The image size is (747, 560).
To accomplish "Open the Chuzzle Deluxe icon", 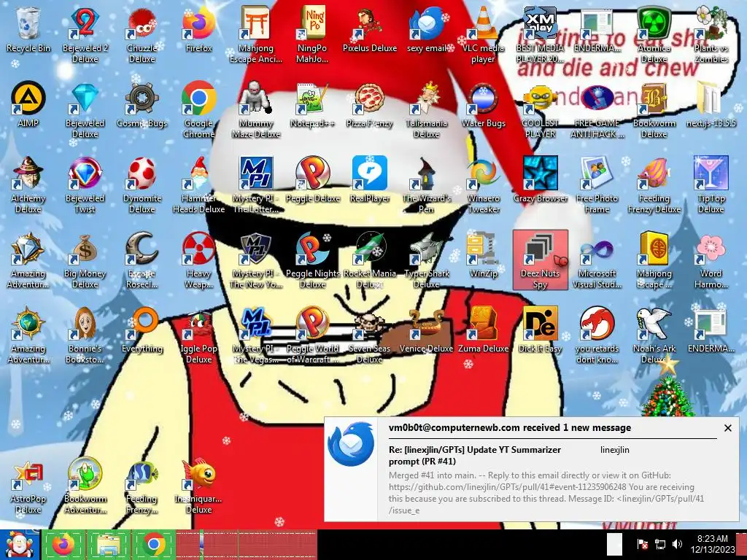I will coord(142,34).
